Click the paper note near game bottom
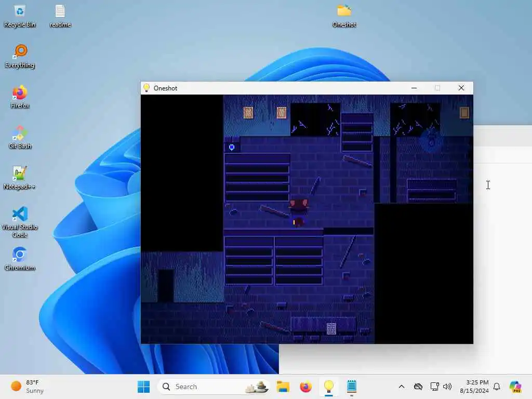This screenshot has height=399, width=532. pos(331,328)
